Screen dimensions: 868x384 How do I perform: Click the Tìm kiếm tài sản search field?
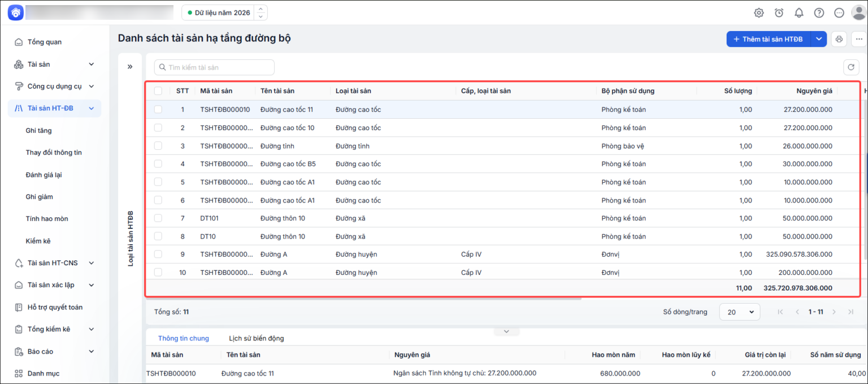214,67
